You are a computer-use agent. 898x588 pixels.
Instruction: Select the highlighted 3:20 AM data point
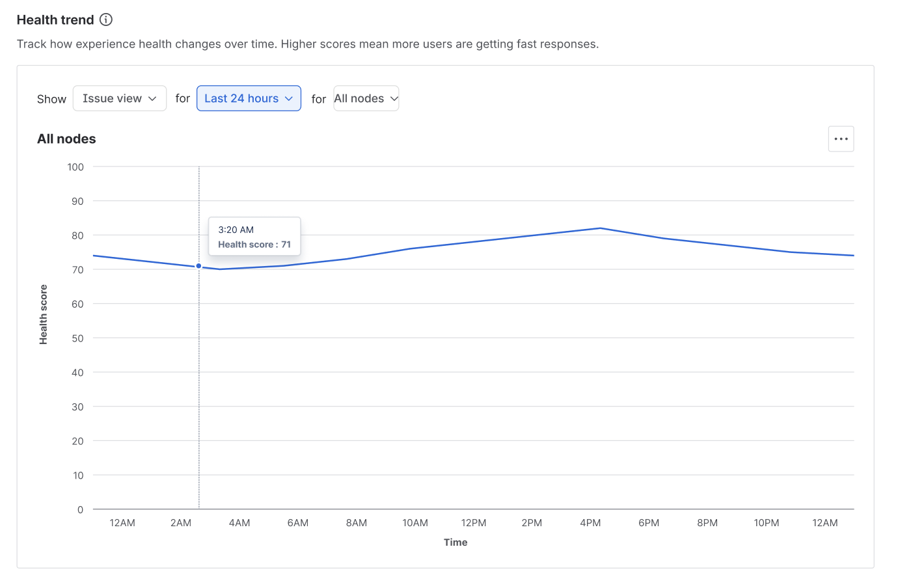point(198,266)
